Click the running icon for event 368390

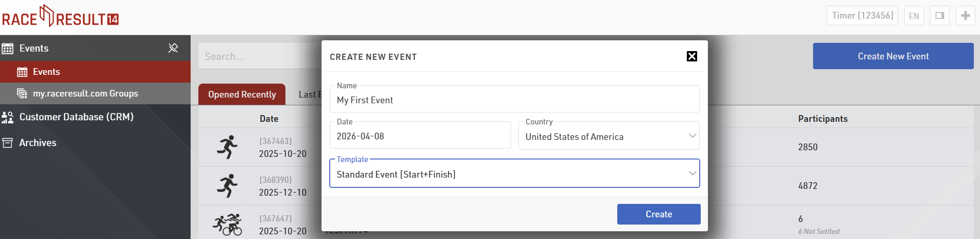227,186
